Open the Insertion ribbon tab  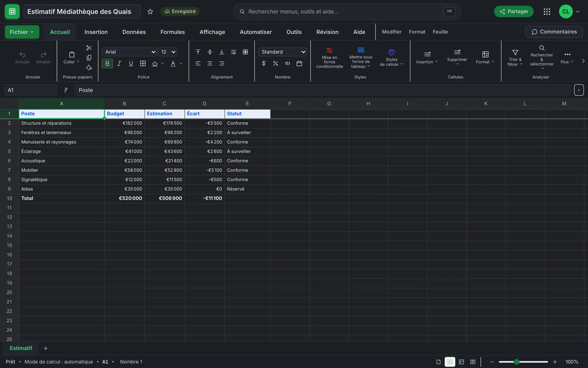96,32
